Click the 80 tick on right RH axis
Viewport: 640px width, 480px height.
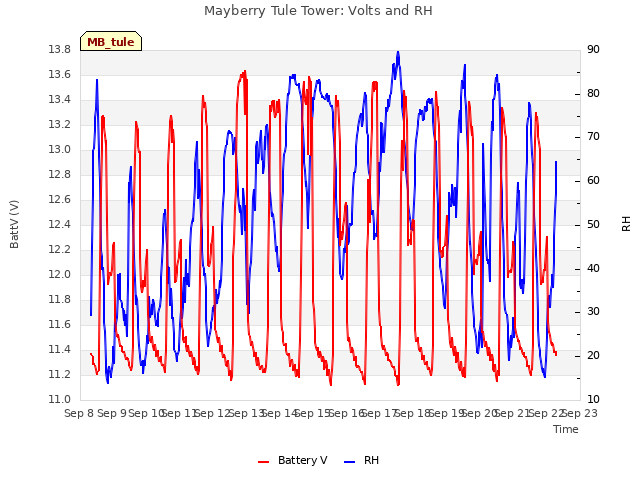pyautogui.click(x=593, y=93)
